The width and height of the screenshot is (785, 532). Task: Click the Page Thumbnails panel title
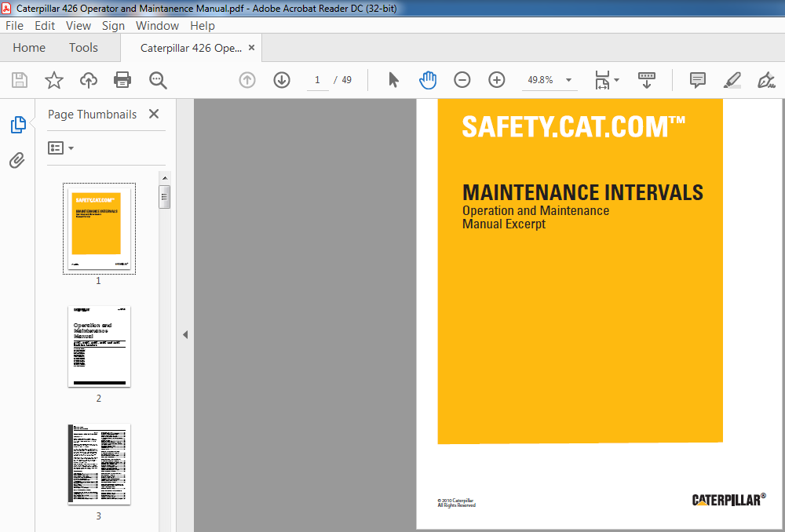coord(92,114)
